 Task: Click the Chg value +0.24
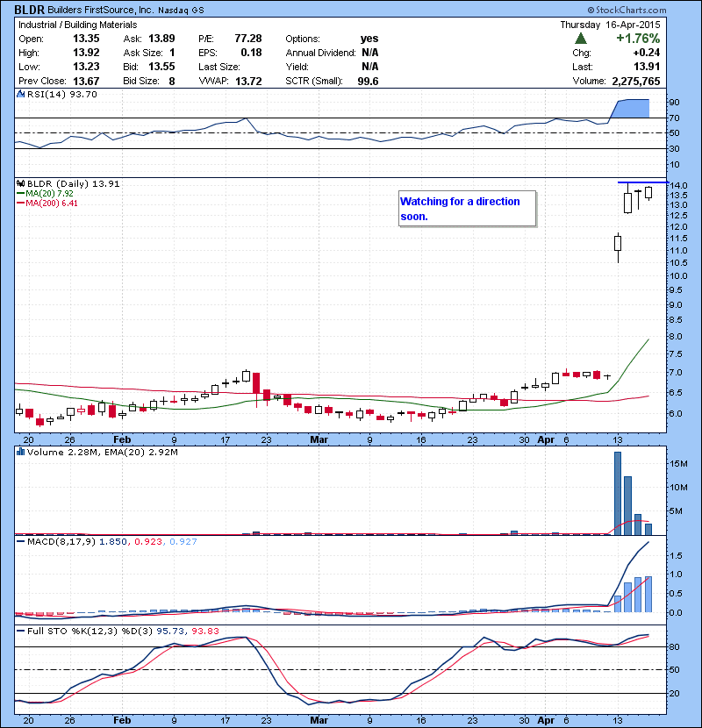pos(646,53)
